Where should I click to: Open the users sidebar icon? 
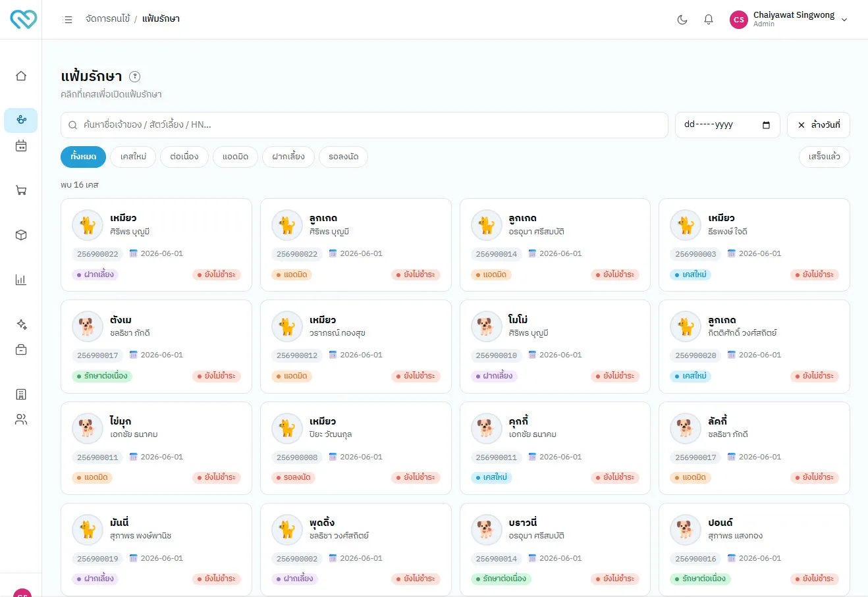coord(21,420)
